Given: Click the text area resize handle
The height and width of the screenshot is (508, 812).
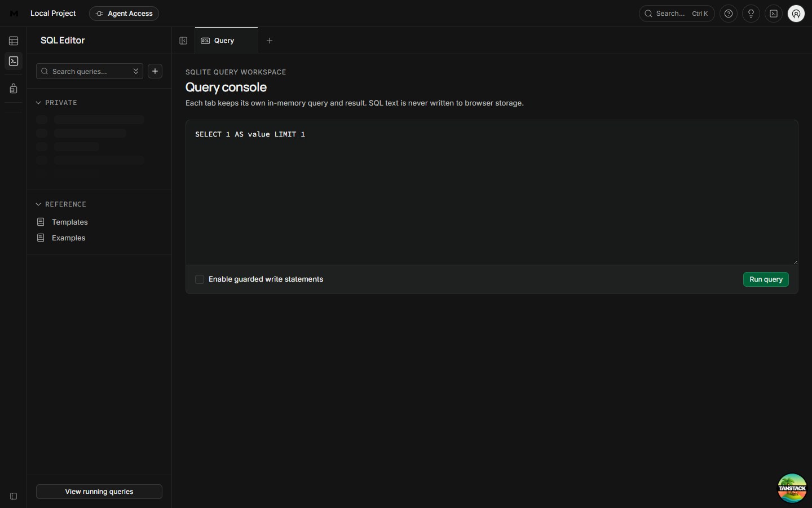Looking at the screenshot, I should click(x=795, y=262).
